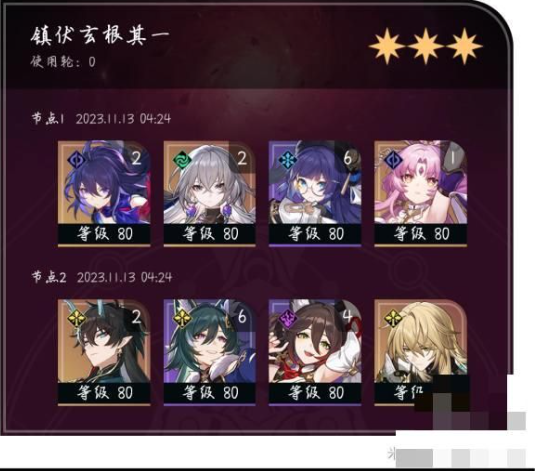Click the Imaginary element icon on Luocha's card

391,318
